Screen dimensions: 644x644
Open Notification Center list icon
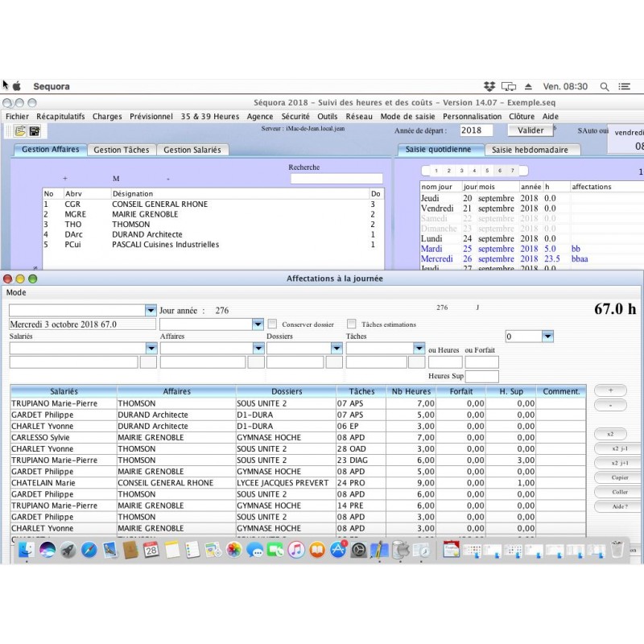click(x=625, y=87)
